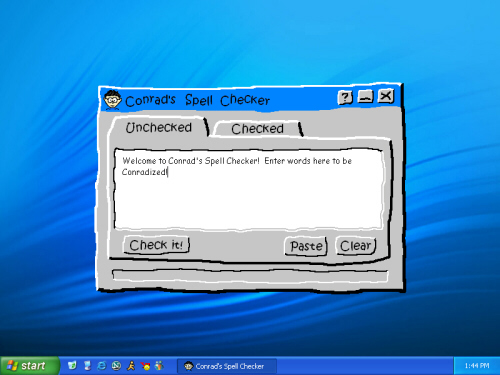Minimize the Conrad's Spell Checker window
Screen dimensions: 500x375
[x=366, y=97]
